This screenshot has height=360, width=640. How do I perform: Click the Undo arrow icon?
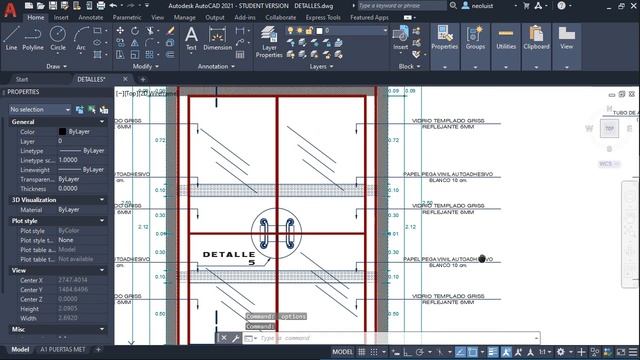pyautogui.click(x=113, y=6)
